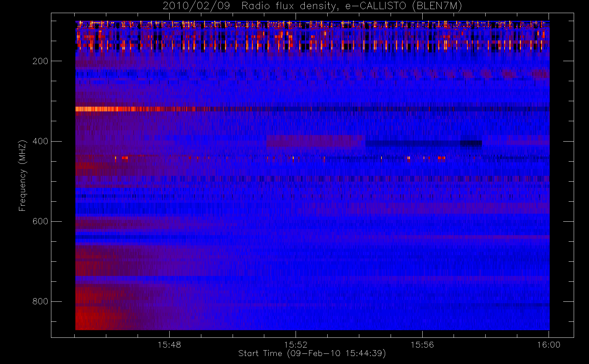Select the 800 frequency tick label
The image size is (589, 364).
point(40,301)
